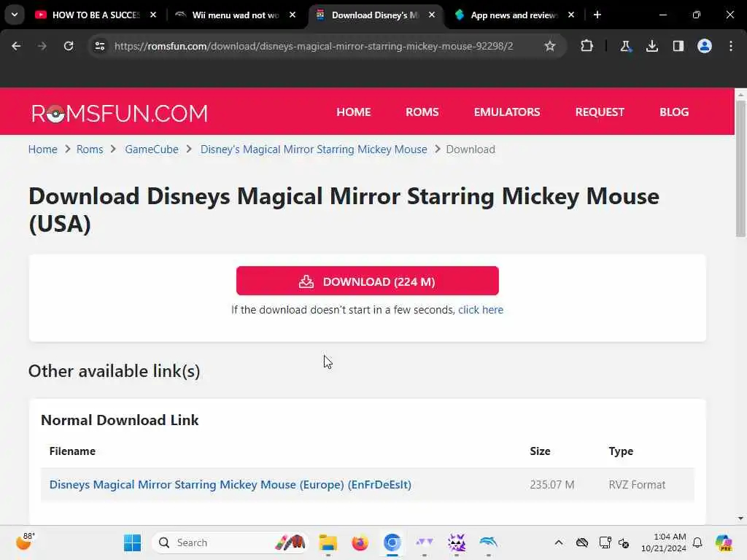
Task: Open the purple triangles app in taskbar
Action: point(424,542)
